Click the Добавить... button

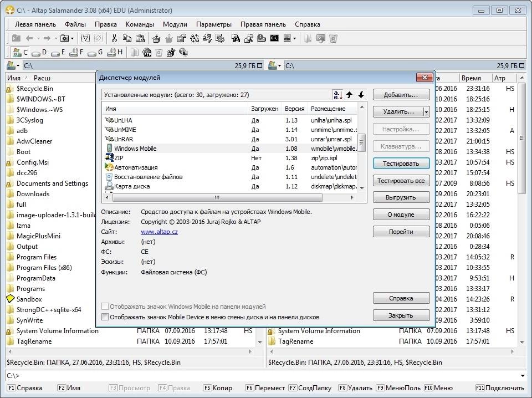(401, 95)
